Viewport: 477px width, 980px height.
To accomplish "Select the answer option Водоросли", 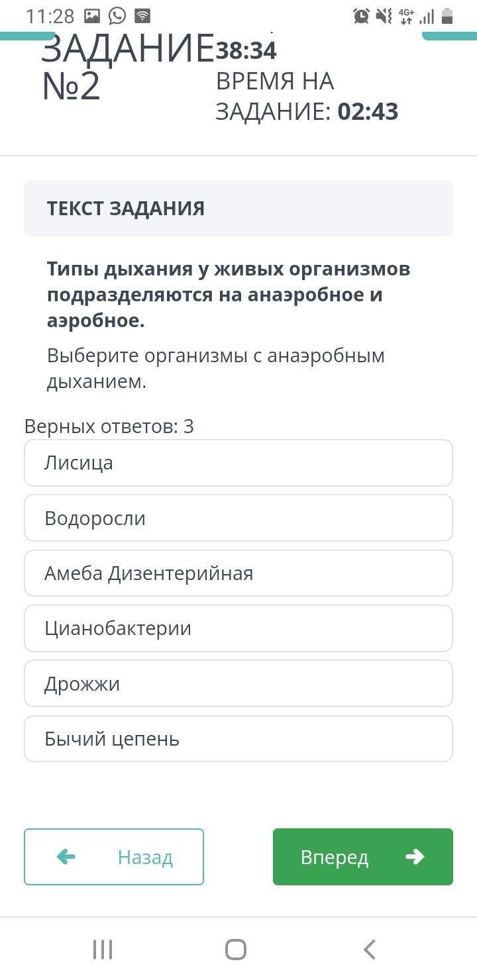I will [238, 518].
